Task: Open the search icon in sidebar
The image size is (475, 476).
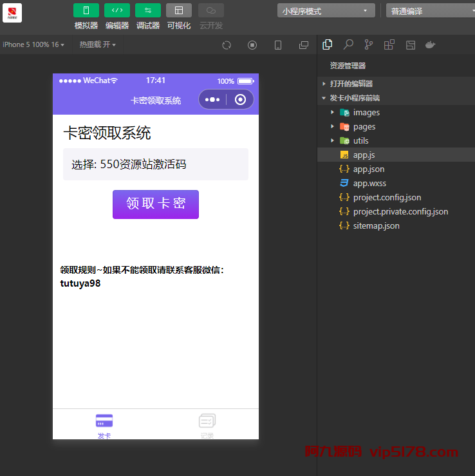Action: 348,44
